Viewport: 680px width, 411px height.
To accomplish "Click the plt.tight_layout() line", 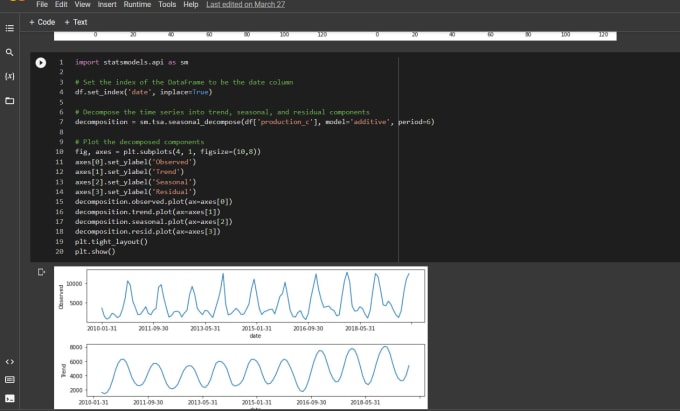I will click(111, 241).
